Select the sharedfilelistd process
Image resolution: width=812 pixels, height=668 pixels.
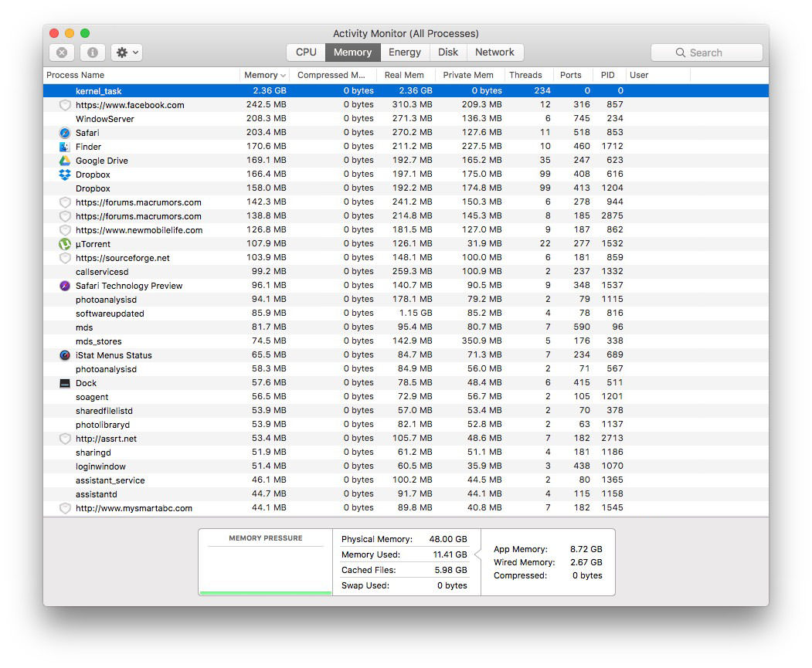[x=406, y=411]
